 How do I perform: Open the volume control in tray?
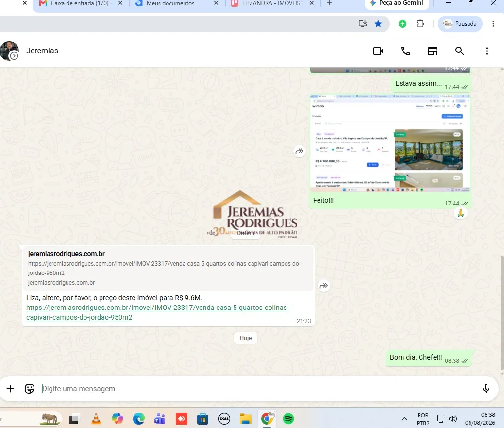[453, 418]
